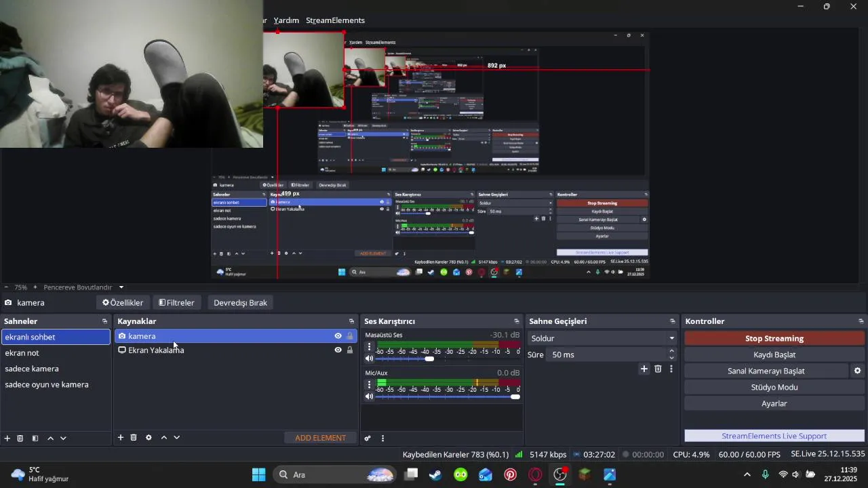Click Sanal Kamerayı Başlat button
This screenshot has height=488, width=868.
(766, 371)
